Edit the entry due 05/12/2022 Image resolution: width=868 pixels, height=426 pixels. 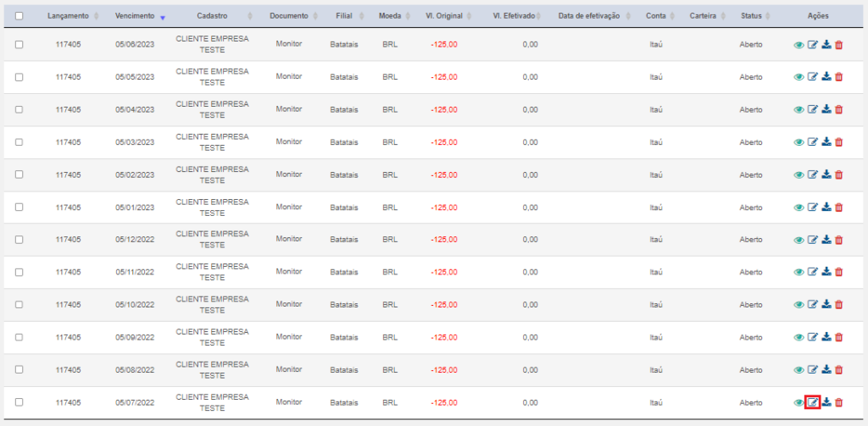[813, 241]
